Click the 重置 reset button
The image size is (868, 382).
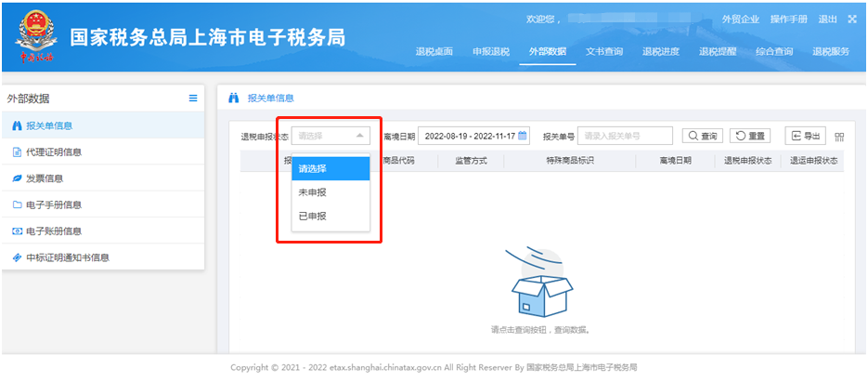coord(750,136)
